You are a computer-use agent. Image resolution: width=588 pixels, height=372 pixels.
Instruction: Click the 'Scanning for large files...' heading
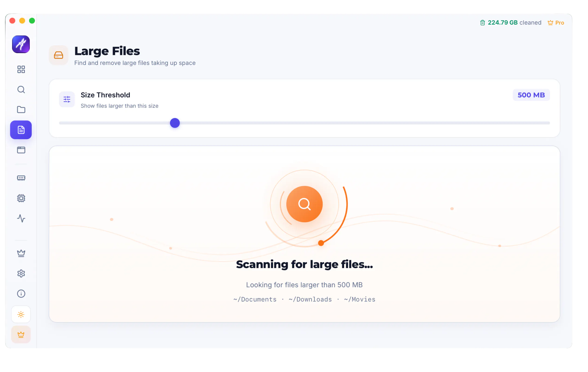click(304, 264)
